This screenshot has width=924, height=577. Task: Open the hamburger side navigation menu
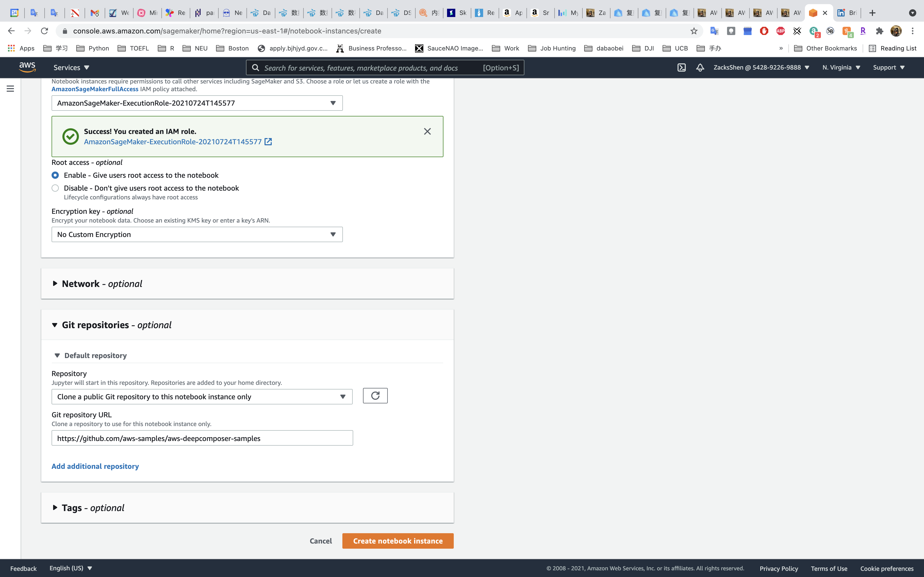coord(10,89)
